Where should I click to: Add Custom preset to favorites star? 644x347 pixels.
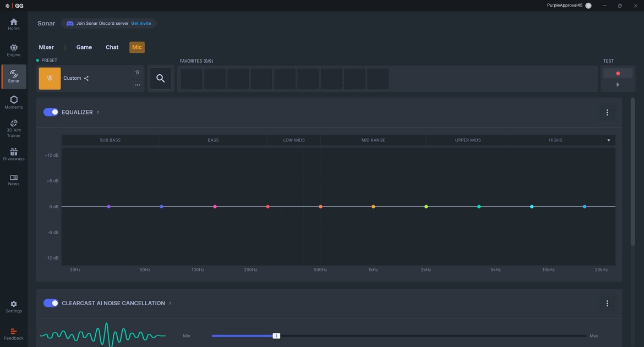click(x=138, y=72)
